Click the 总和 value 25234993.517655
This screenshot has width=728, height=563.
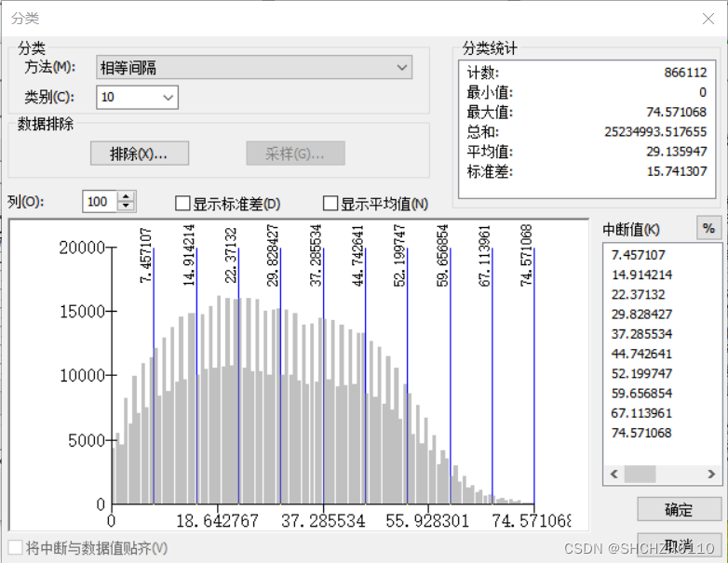[x=655, y=132]
